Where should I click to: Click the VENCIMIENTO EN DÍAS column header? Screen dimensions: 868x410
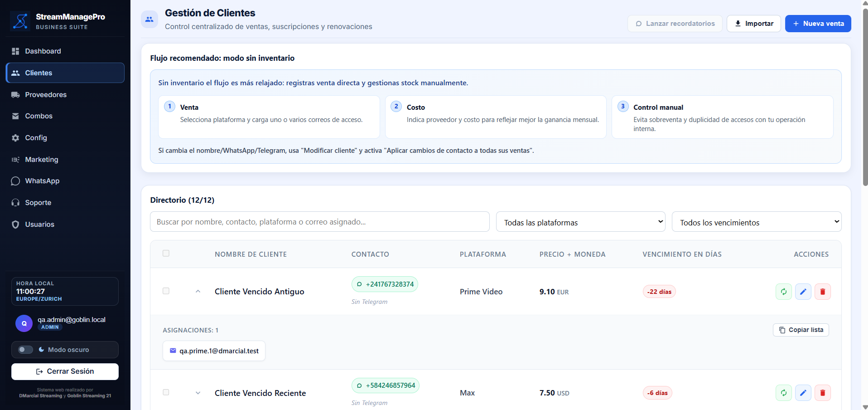pos(682,254)
